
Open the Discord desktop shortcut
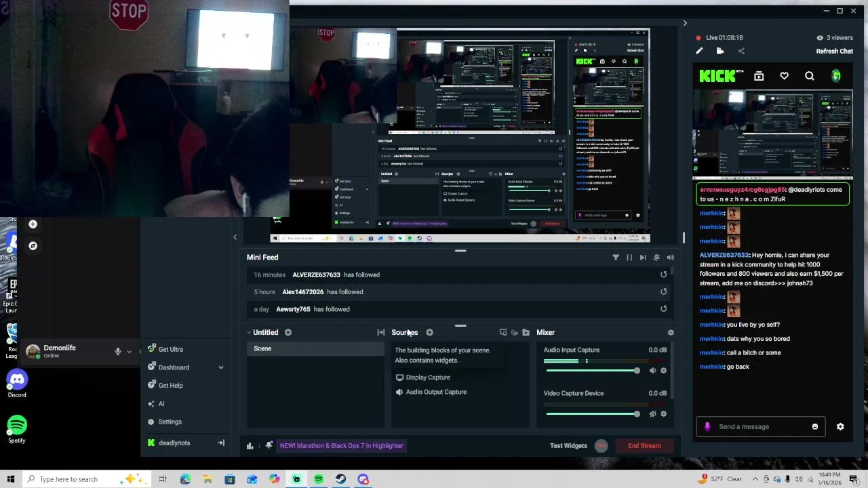[x=17, y=383]
